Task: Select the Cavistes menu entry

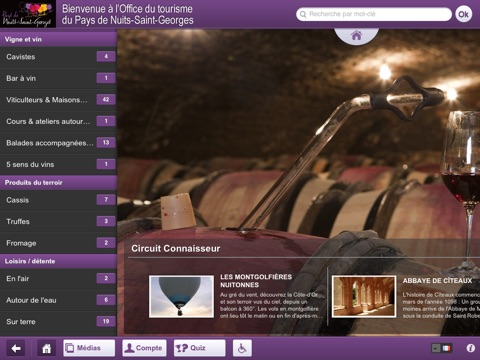Action: [x=58, y=57]
